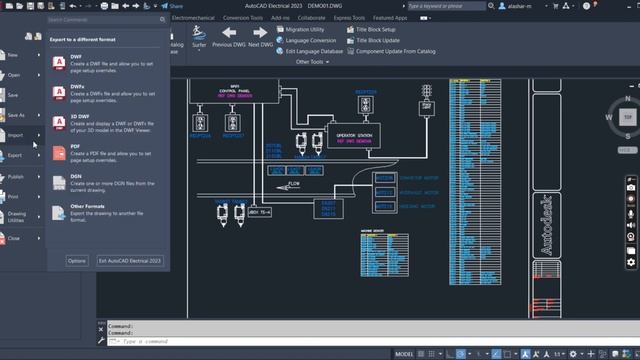Open Language Conversion tool
Screen dimensions: 640x360
pyautogui.click(x=306, y=40)
